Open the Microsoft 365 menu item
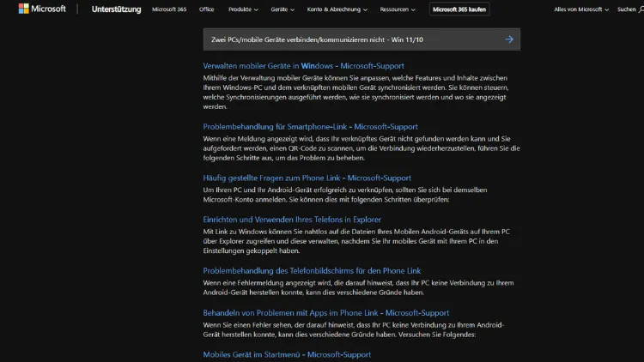Image resolution: width=644 pixels, height=362 pixels. 169,9
